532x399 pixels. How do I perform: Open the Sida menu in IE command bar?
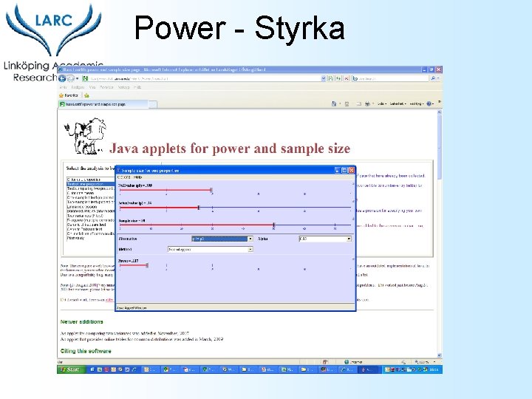382,104
